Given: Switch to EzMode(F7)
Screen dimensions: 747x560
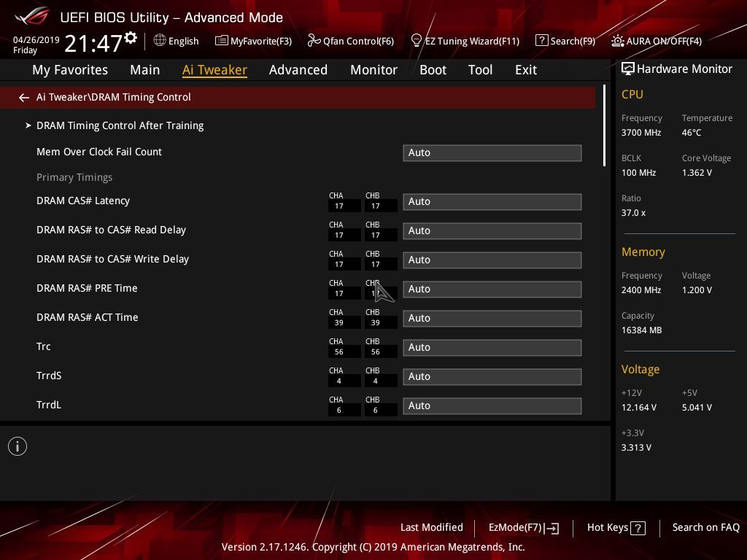Looking at the screenshot, I should 524,528.
